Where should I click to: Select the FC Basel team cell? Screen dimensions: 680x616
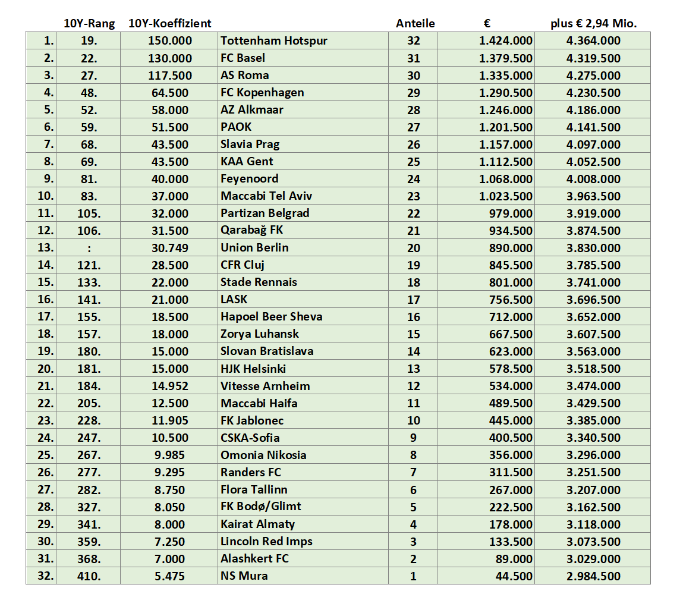click(x=303, y=58)
